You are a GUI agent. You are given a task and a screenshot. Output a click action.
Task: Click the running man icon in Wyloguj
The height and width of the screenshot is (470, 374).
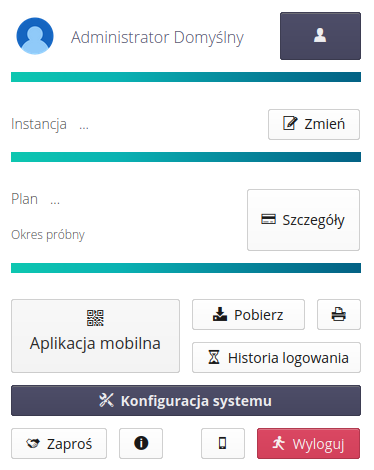[279, 443]
